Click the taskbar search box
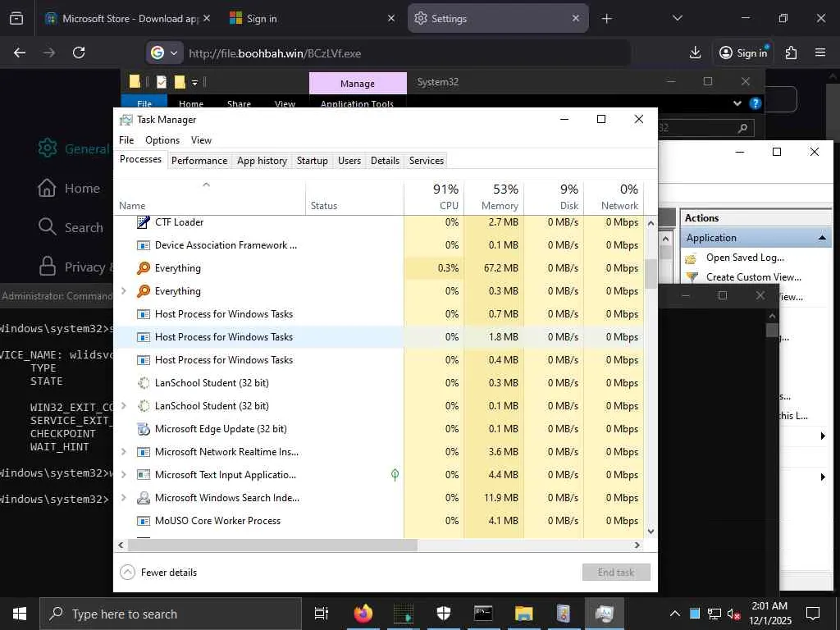The height and width of the screenshot is (630, 840). click(171, 614)
